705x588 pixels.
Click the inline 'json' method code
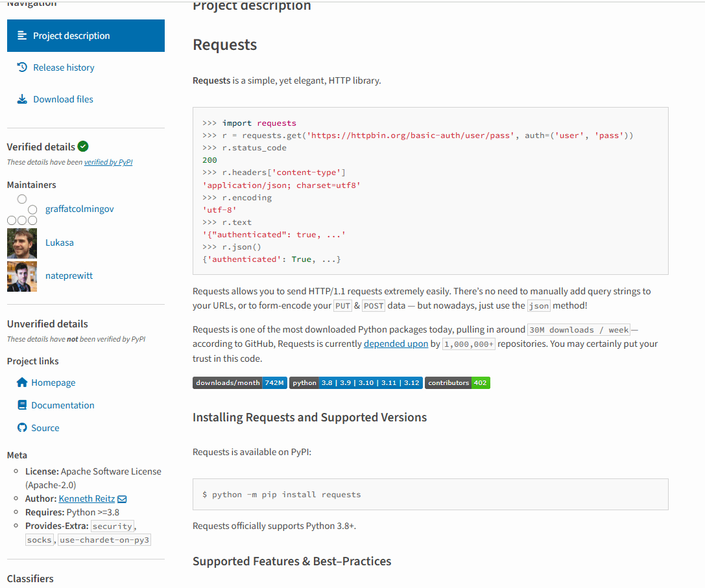click(539, 306)
